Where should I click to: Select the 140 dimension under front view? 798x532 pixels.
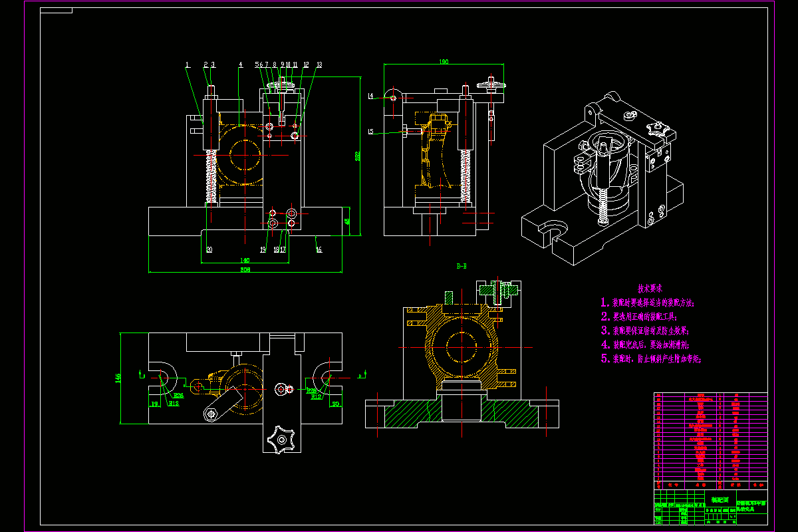coord(245,260)
